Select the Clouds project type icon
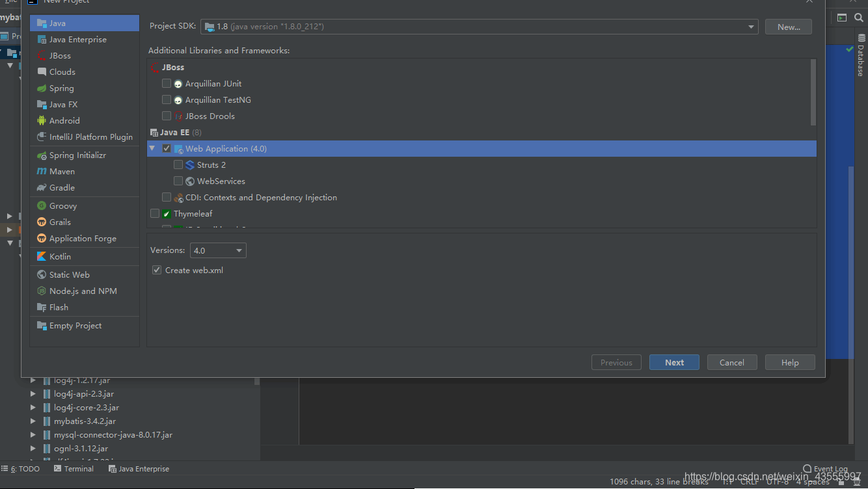This screenshot has height=489, width=868. [x=42, y=72]
